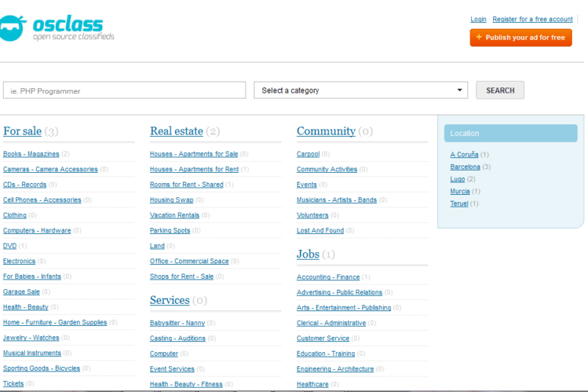Filter by Lugo location
This screenshot has height=392, width=588.
(457, 179)
